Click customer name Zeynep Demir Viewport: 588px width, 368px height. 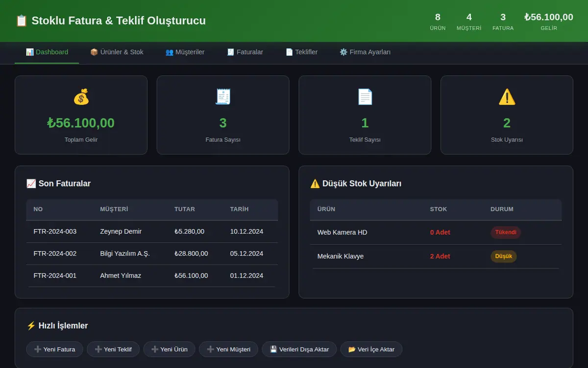(x=121, y=232)
